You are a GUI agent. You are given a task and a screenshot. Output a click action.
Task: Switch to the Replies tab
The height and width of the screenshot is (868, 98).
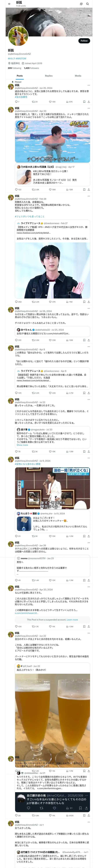[x=49, y=76]
